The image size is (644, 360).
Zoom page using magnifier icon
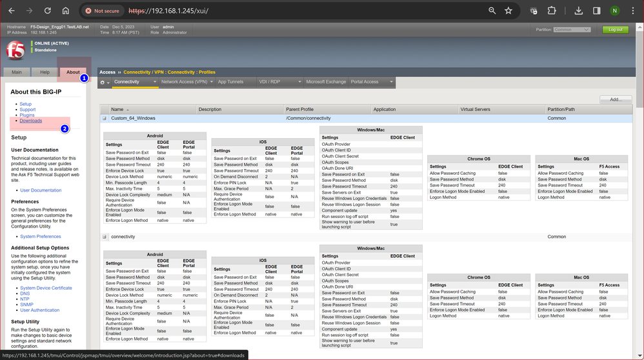coord(492,11)
